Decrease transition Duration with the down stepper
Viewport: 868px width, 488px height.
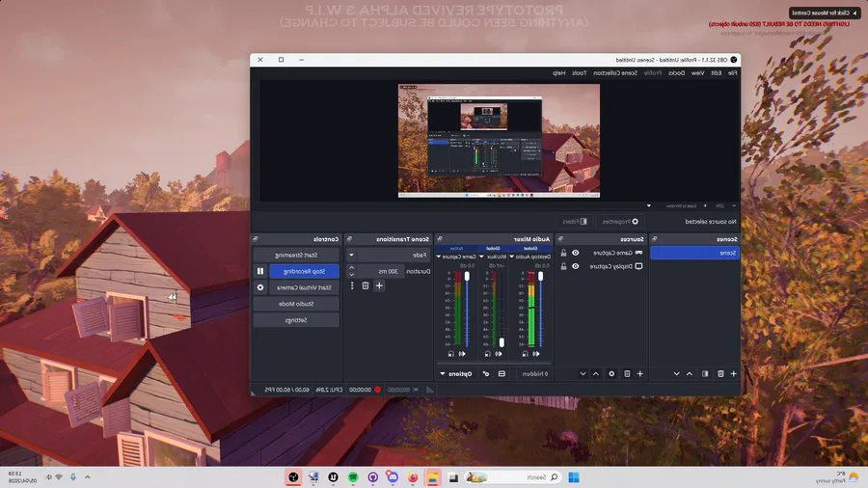(351, 275)
